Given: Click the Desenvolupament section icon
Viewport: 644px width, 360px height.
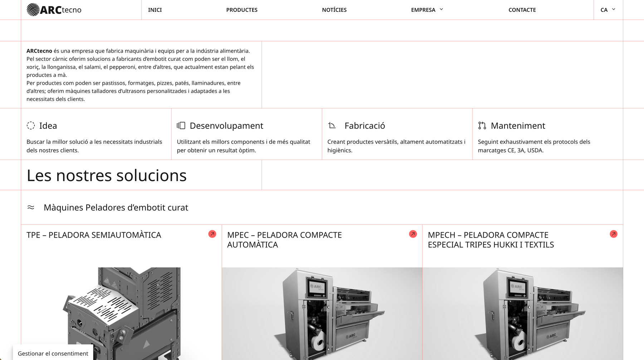Looking at the screenshot, I should (x=181, y=126).
